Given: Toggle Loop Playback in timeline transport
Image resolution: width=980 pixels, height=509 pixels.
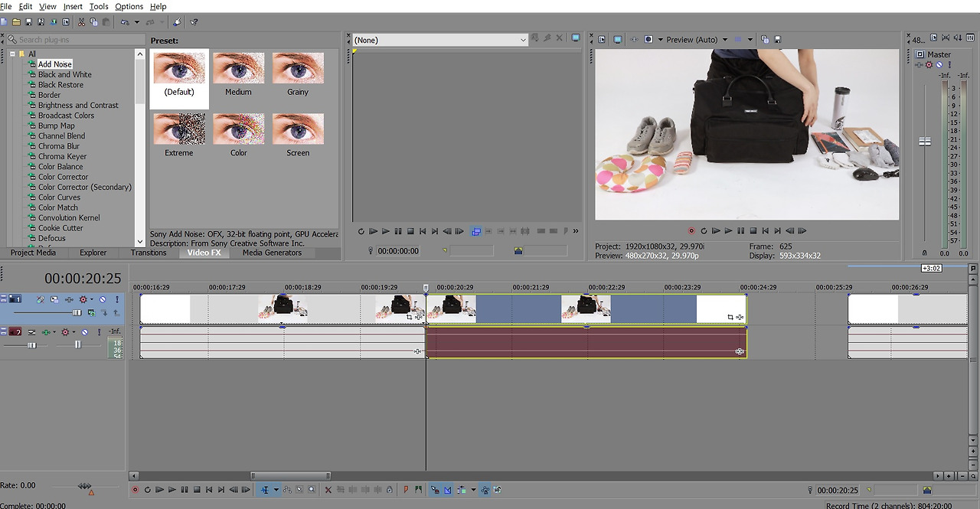Looking at the screenshot, I should coord(148,490).
